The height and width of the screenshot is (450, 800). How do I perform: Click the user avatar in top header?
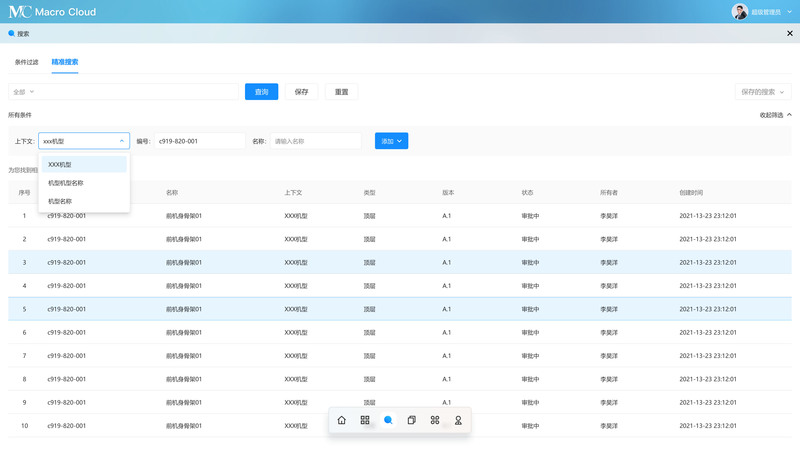739,11
